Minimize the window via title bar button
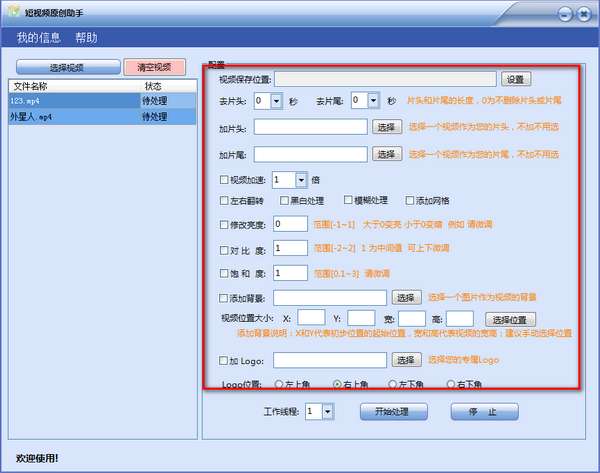This screenshot has height=473, width=600. 566,15
